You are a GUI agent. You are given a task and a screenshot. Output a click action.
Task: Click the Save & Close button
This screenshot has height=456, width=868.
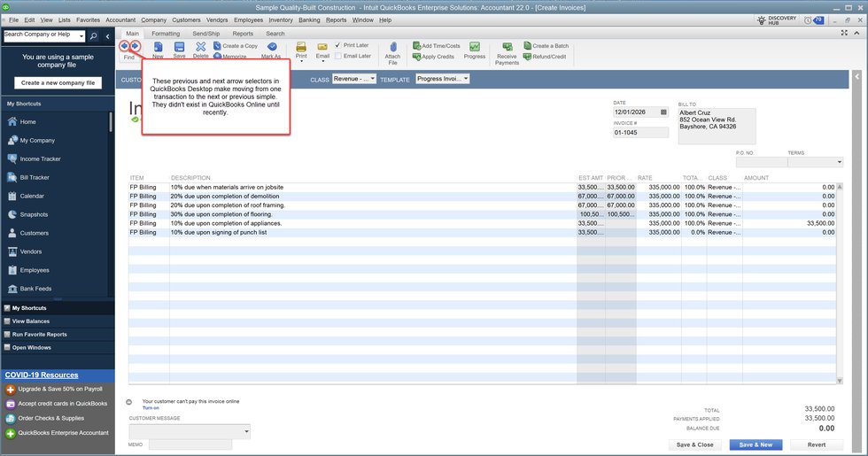[x=694, y=444]
